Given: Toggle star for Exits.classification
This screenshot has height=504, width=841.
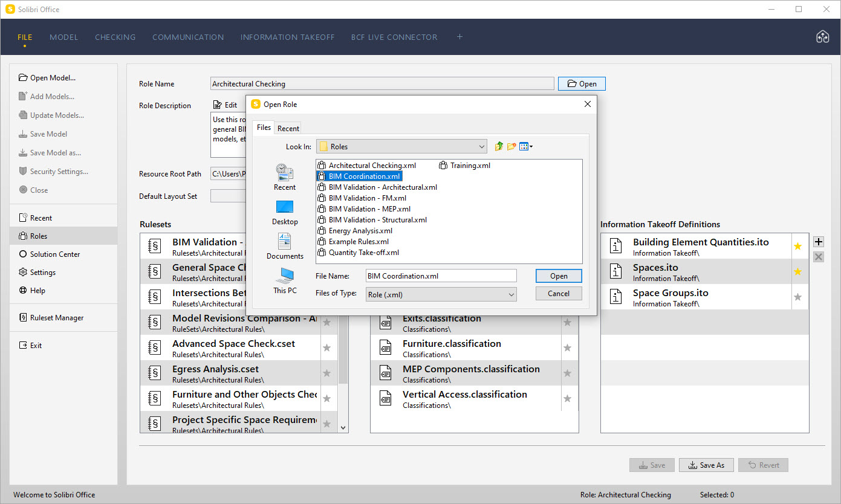Looking at the screenshot, I should click(x=567, y=323).
